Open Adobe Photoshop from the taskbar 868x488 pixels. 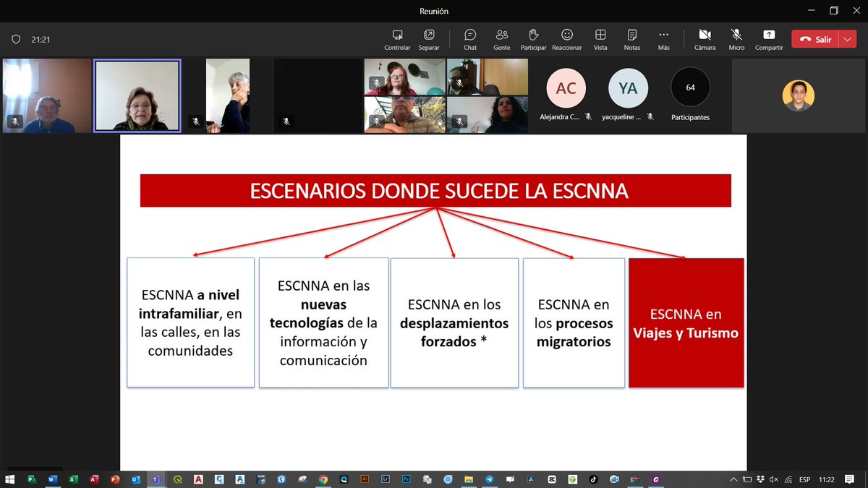pyautogui.click(x=407, y=479)
